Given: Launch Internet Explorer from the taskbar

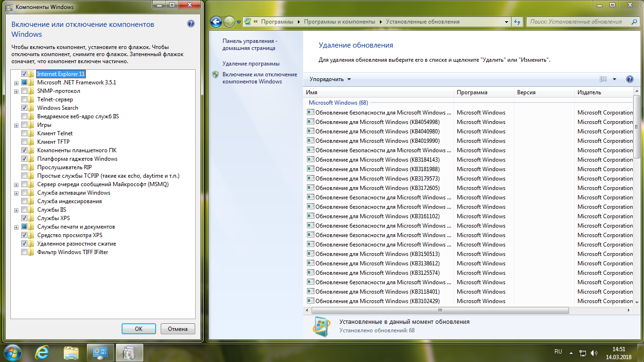Looking at the screenshot, I should [42, 352].
